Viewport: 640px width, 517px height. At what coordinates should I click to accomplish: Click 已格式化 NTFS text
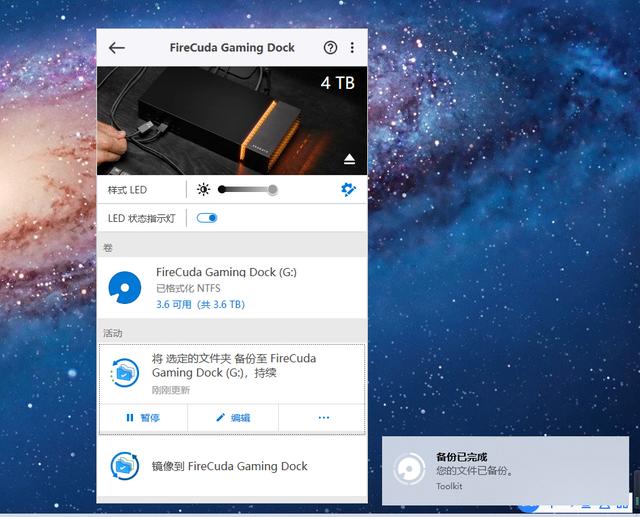point(188,288)
